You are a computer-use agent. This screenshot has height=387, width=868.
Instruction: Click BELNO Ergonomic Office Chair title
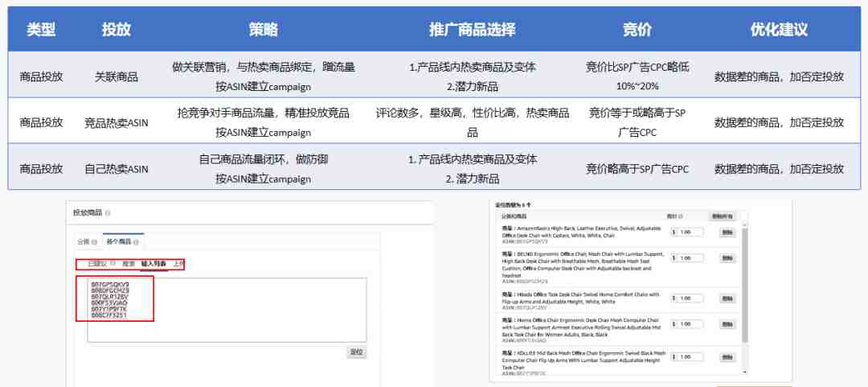[583, 264]
